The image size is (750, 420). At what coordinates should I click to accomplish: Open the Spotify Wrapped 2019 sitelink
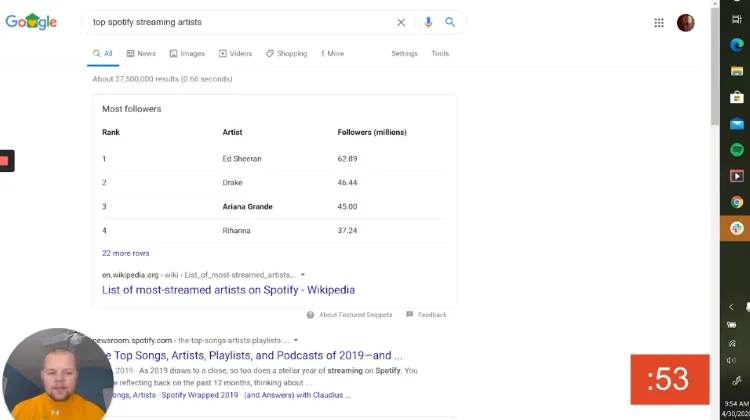click(200, 395)
